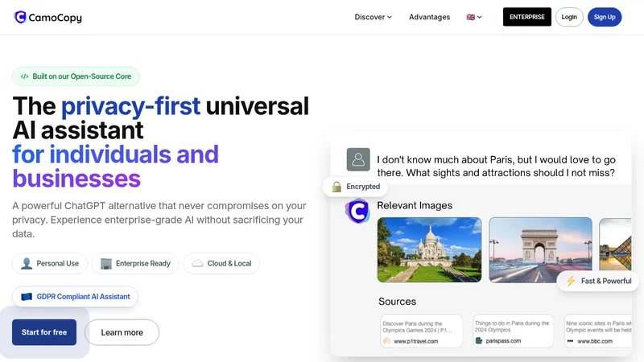
Task: Click the building icon in Enterprise Ready
Action: 106,264
